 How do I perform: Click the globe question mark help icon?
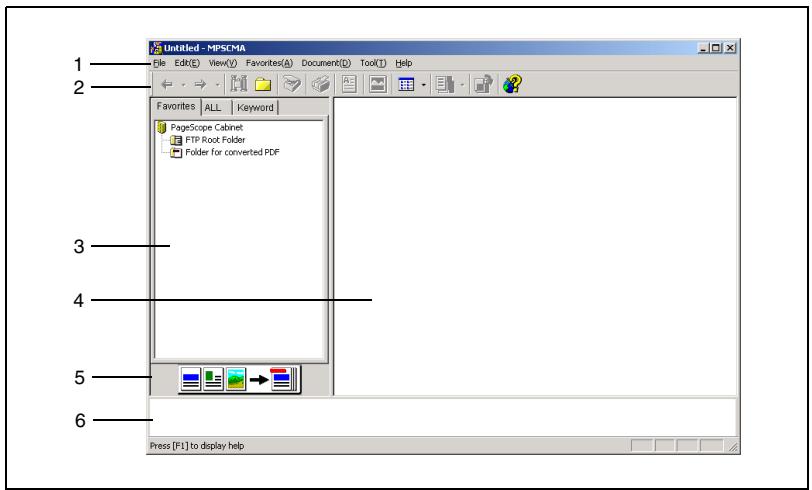pos(512,84)
